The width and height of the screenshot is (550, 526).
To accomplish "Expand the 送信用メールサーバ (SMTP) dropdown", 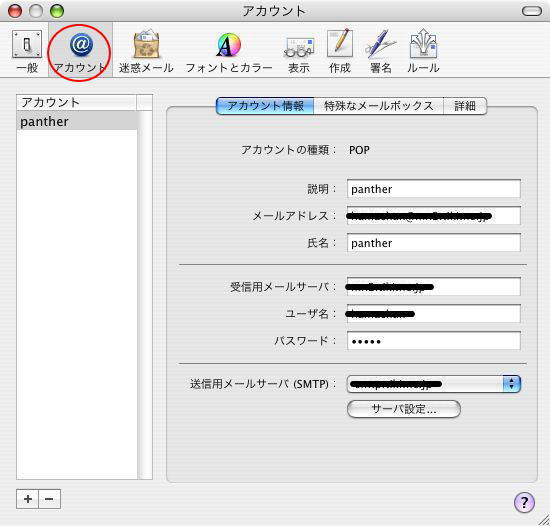I will pyautogui.click(x=434, y=384).
